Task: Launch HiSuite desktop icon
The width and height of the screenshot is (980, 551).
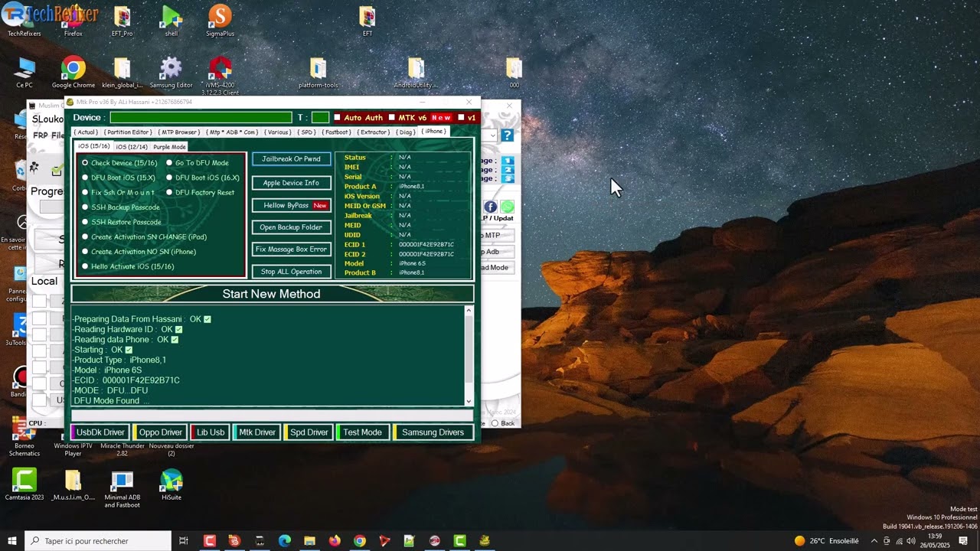Action: tap(171, 484)
